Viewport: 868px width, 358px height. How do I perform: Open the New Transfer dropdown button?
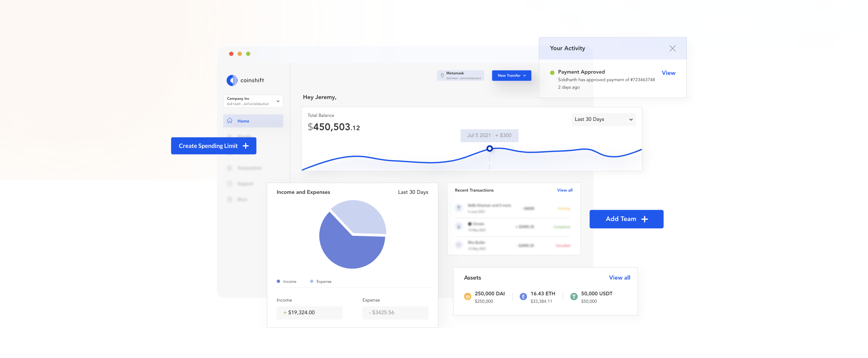pyautogui.click(x=511, y=75)
